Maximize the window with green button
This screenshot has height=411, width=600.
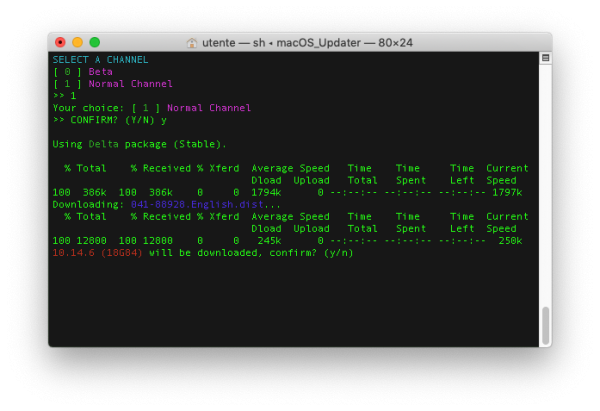tap(95, 42)
